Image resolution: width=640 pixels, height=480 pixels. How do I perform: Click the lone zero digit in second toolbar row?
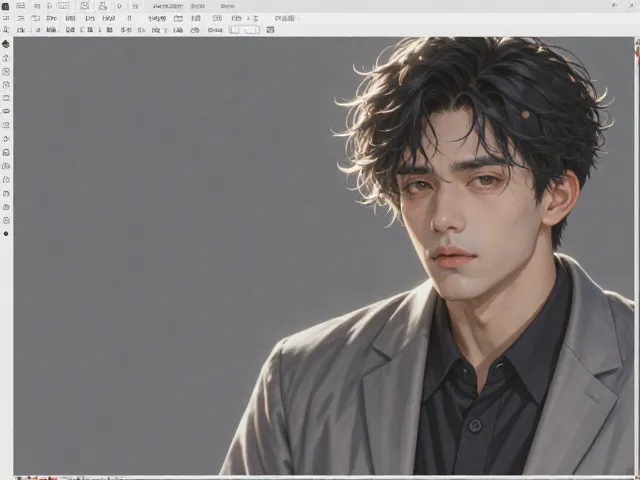click(x=129, y=18)
